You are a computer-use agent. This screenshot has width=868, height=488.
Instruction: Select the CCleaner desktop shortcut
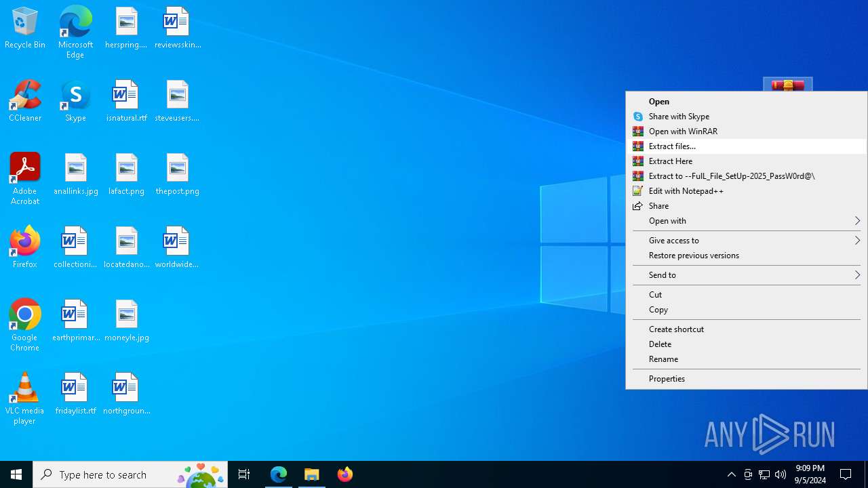[x=25, y=102]
